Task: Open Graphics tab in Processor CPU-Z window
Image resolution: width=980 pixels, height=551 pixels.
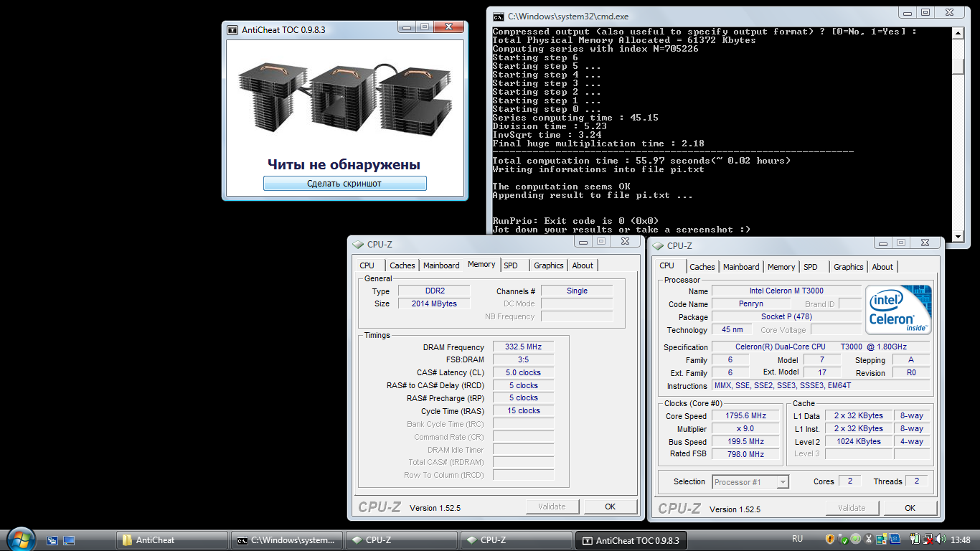Action: pos(849,267)
